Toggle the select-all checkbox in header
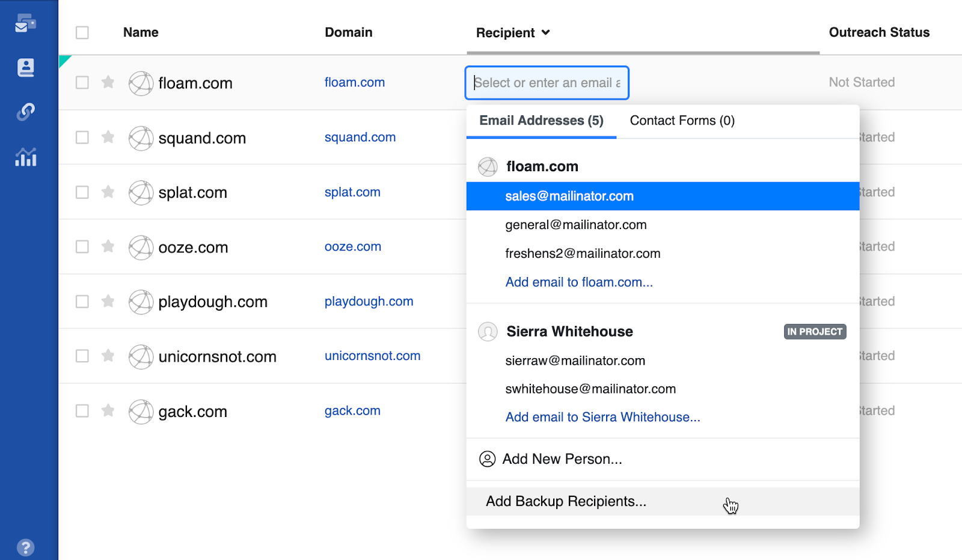Screen dimensions: 962x560 82,32
